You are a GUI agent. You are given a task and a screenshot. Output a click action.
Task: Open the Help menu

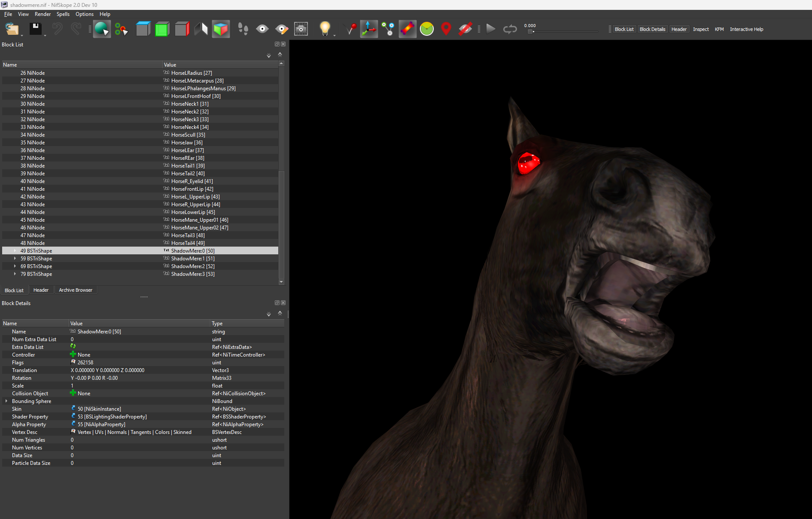[x=105, y=14]
